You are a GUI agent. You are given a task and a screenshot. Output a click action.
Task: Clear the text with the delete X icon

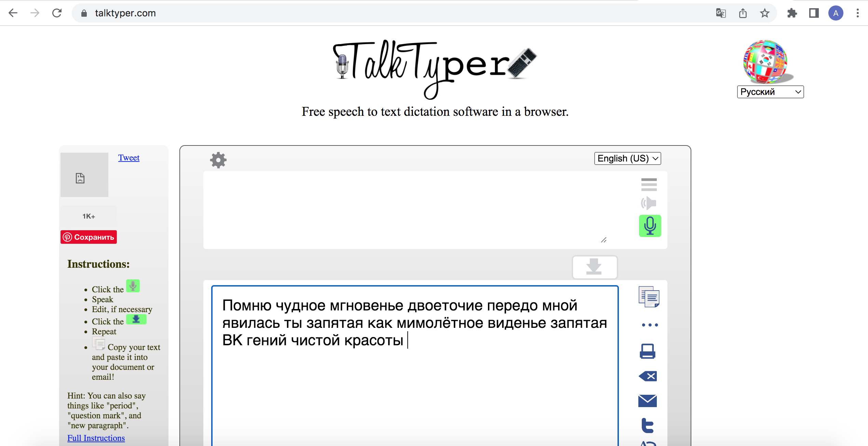pos(648,376)
